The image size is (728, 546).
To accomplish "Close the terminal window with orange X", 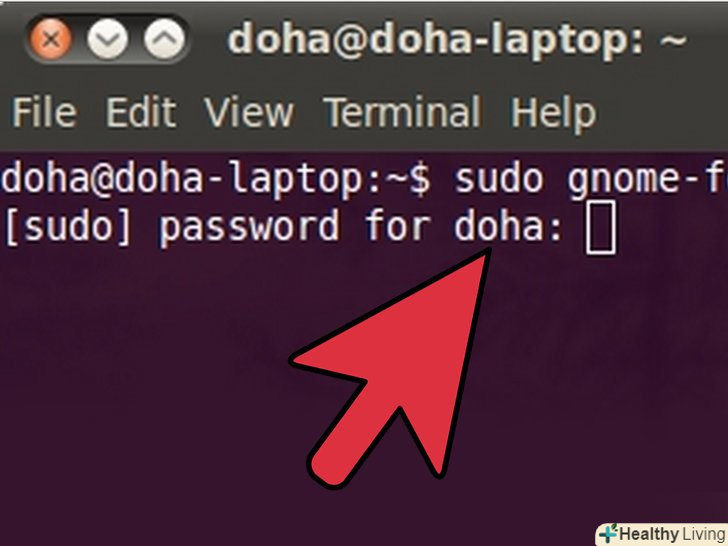I will point(50,39).
